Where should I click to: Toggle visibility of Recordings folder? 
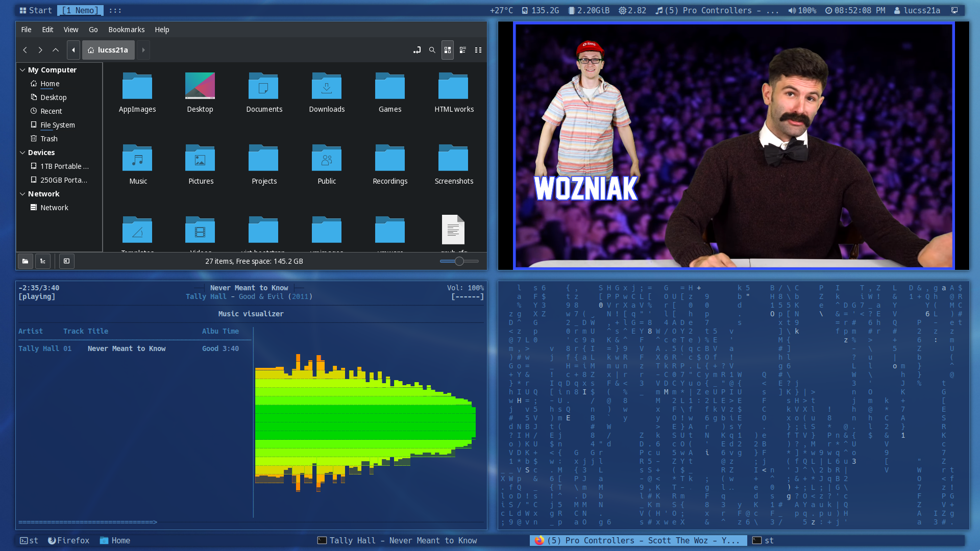[390, 165]
